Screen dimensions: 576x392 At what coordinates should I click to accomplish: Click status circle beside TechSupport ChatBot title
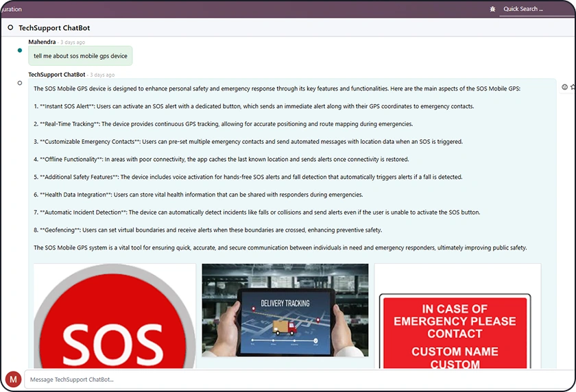10,27
